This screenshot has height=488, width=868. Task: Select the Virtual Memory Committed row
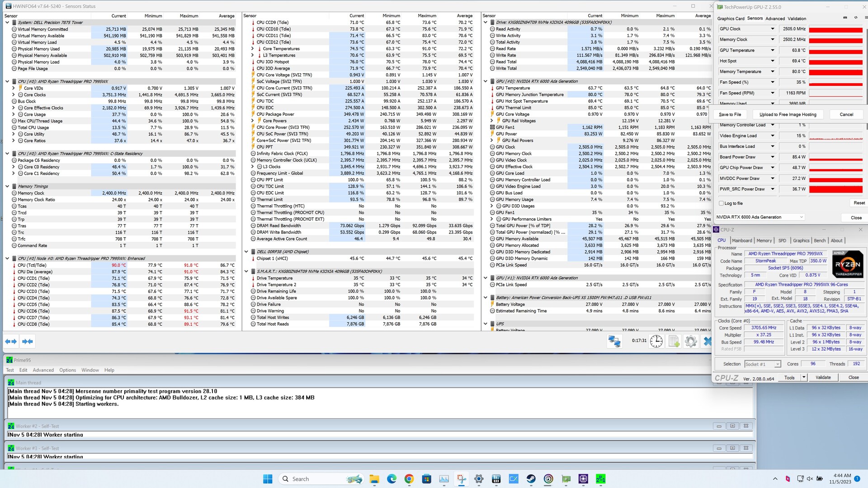pyautogui.click(x=121, y=29)
